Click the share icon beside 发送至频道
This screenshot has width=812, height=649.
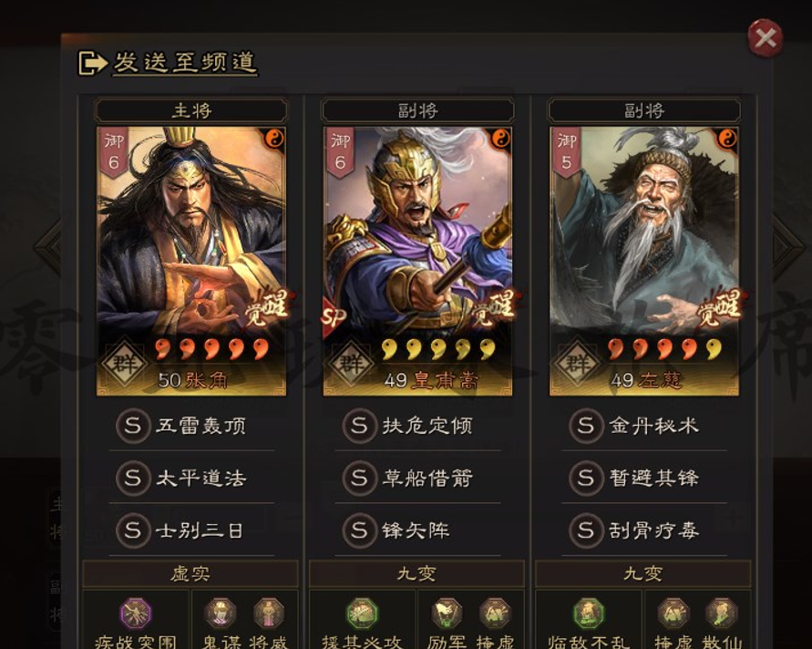click(x=92, y=63)
